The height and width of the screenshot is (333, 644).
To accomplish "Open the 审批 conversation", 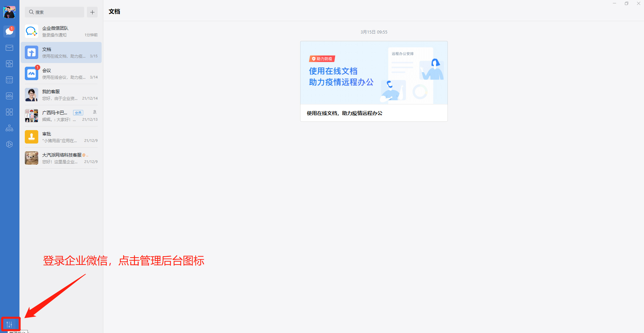I will (x=61, y=137).
